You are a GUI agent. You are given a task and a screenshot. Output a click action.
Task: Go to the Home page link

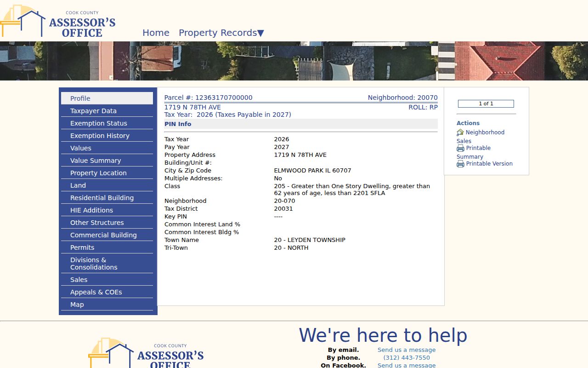[x=156, y=33]
